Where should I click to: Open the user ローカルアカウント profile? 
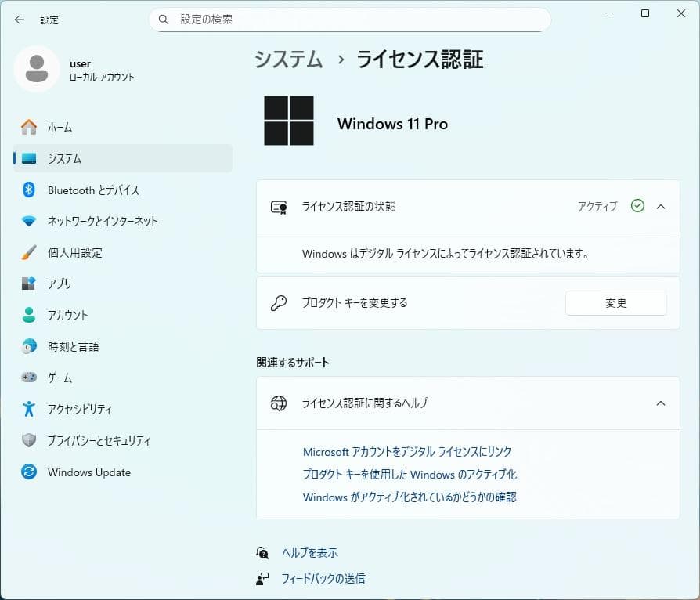(x=78, y=69)
